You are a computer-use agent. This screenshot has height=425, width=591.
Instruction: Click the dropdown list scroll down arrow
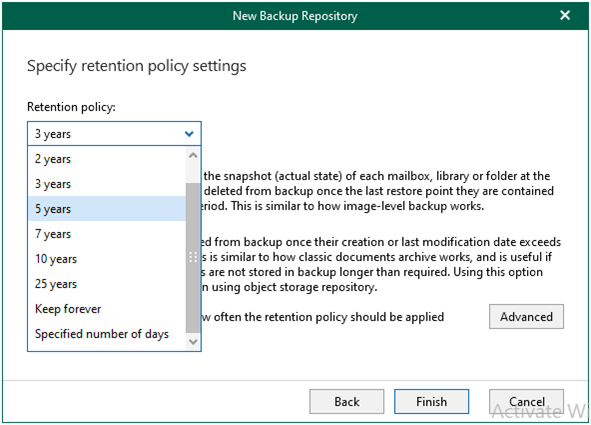click(x=193, y=342)
